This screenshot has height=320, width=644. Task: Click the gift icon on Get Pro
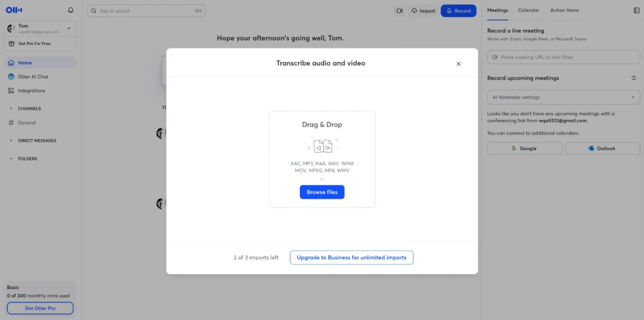pos(12,43)
